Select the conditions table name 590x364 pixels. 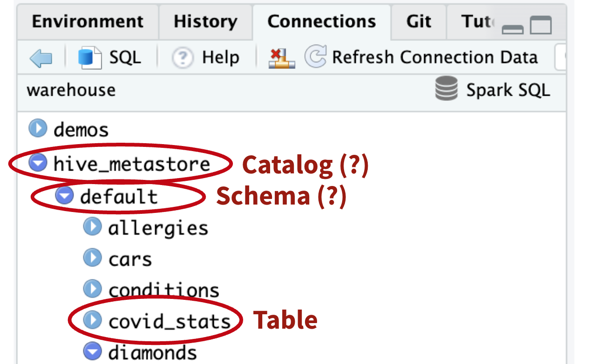click(164, 290)
